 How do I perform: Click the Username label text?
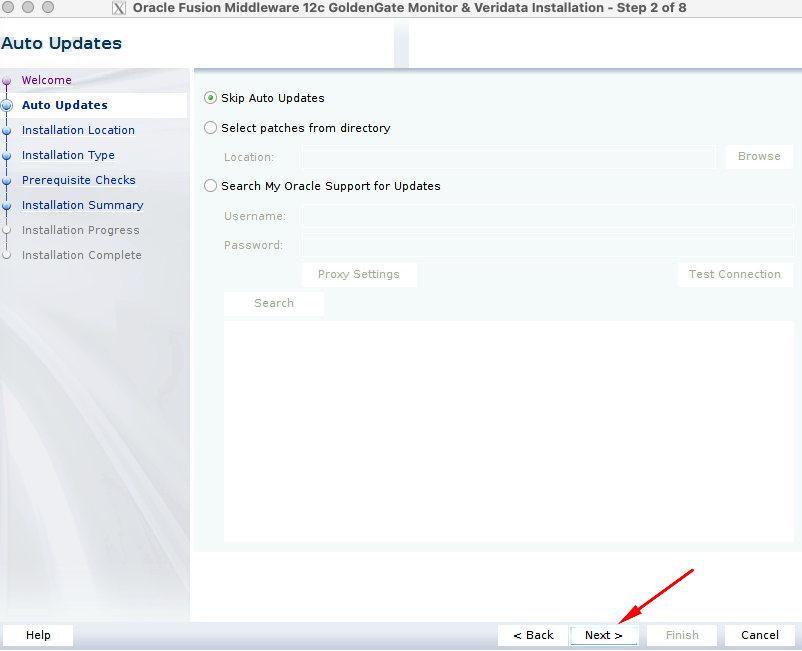click(255, 216)
